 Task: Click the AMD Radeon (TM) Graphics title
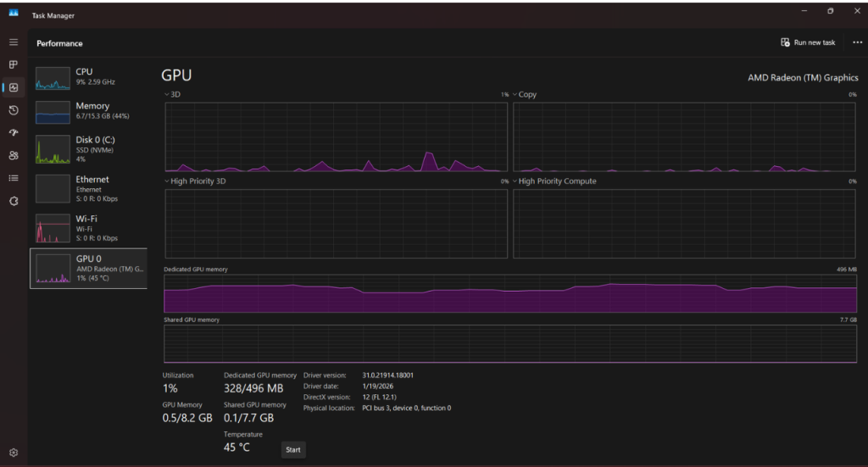[x=803, y=77]
